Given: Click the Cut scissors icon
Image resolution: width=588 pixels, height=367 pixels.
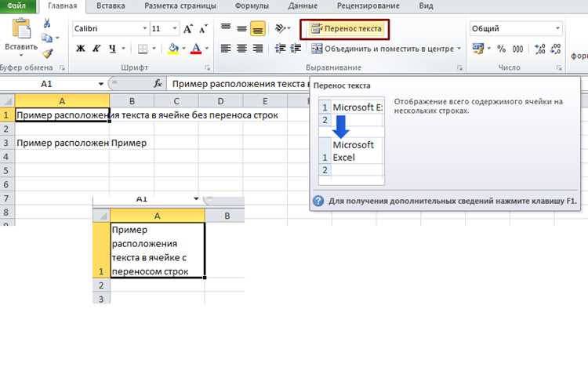Looking at the screenshot, I should pos(47,24).
